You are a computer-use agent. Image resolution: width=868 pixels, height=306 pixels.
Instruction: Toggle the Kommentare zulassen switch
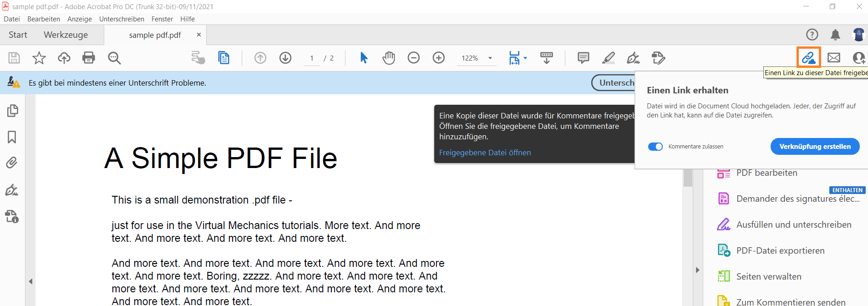[x=655, y=147]
